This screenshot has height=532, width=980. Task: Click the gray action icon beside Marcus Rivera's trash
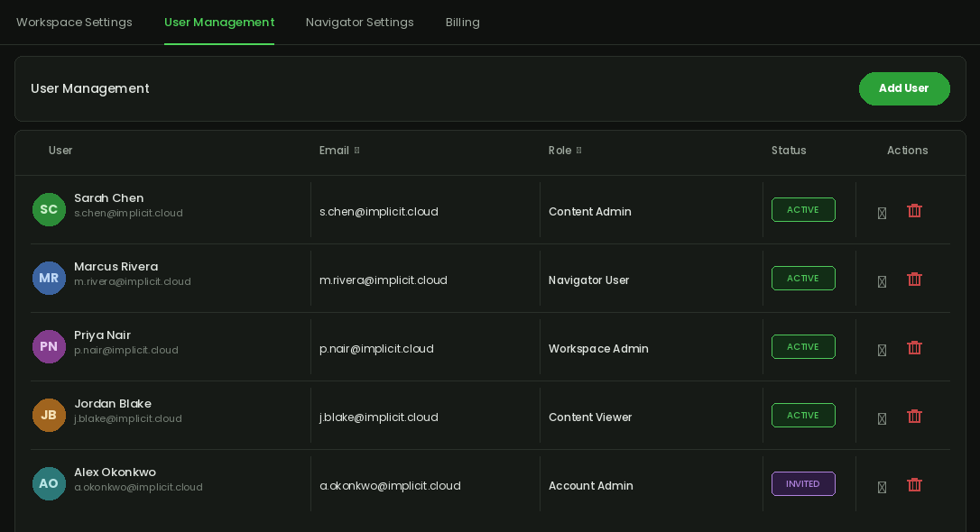pyautogui.click(x=882, y=282)
